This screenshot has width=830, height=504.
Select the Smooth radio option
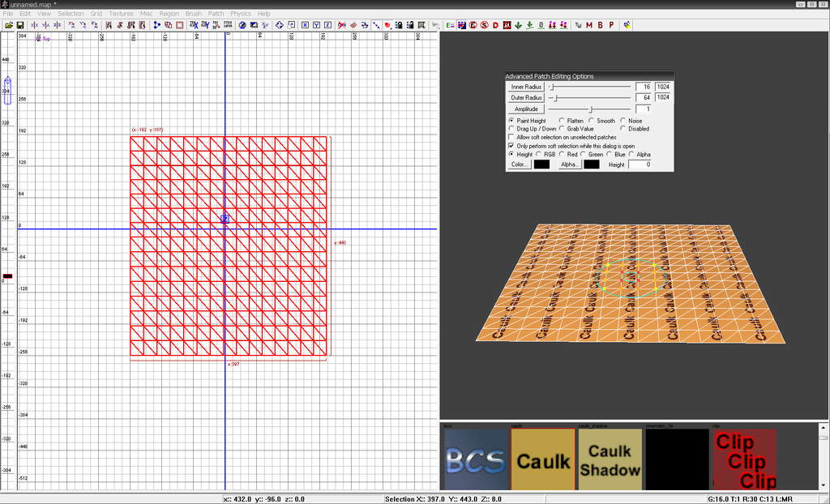tap(591, 121)
